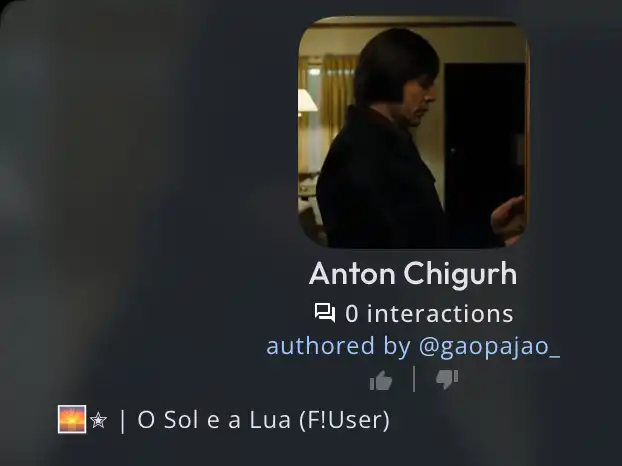Open the @gaopajao_ author profile
The height and width of the screenshot is (466, 622).
point(490,346)
